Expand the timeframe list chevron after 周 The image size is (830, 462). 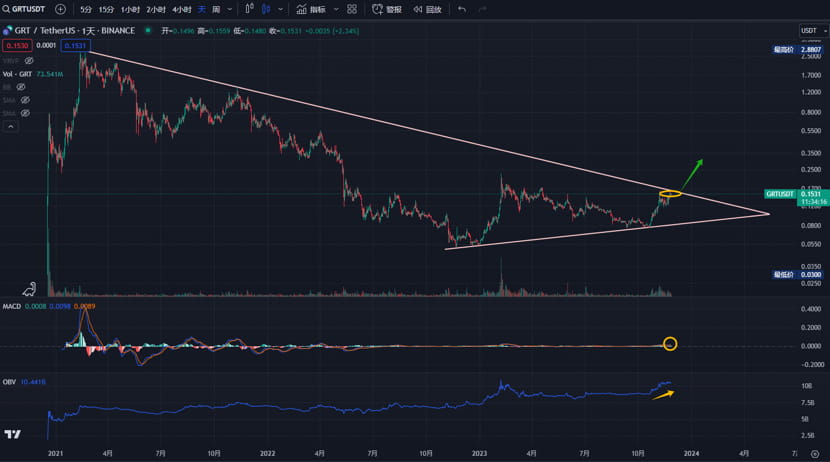pos(229,10)
